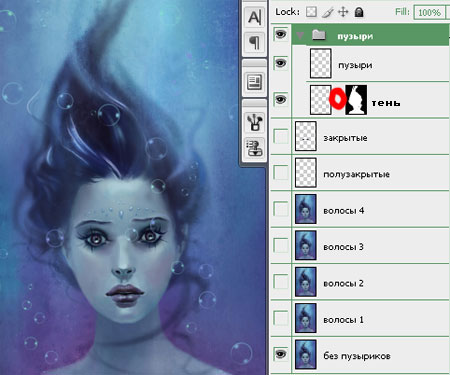Viewport: 450px width, 375px height.
Task: Click the folder icon of пузыри group
Action: click(319, 35)
